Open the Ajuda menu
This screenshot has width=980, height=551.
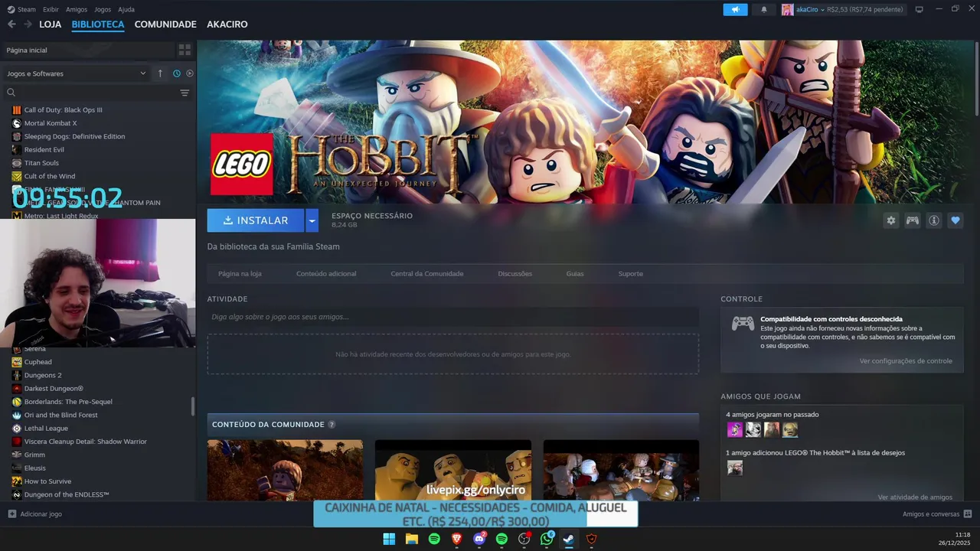(126, 9)
